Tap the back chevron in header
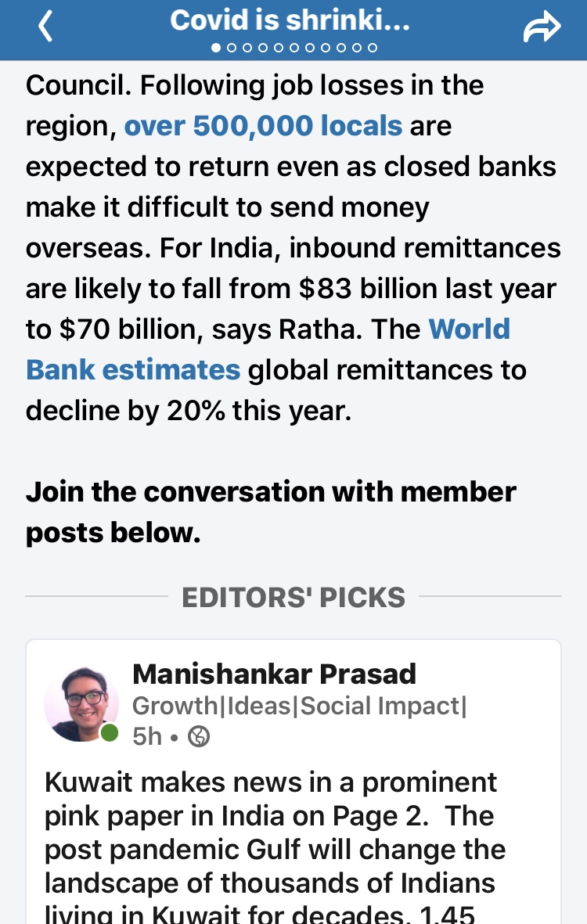Image resolution: width=587 pixels, height=924 pixels. (x=45, y=27)
